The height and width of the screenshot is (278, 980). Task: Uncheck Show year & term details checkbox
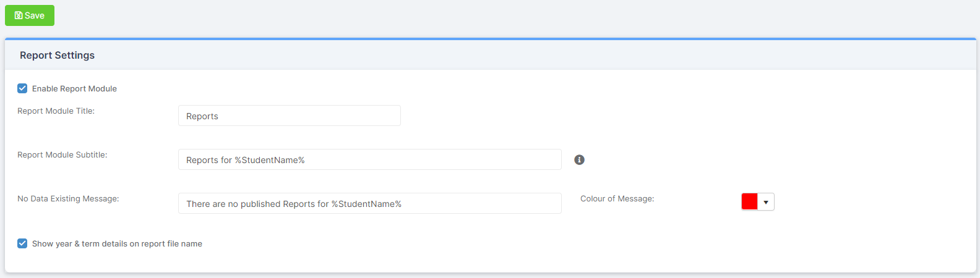22,243
